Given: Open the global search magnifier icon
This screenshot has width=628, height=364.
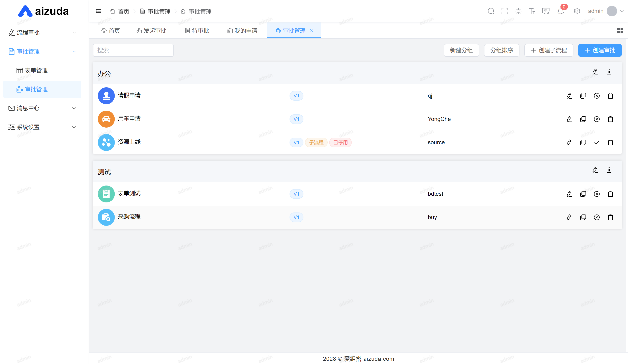Looking at the screenshot, I should point(491,11).
